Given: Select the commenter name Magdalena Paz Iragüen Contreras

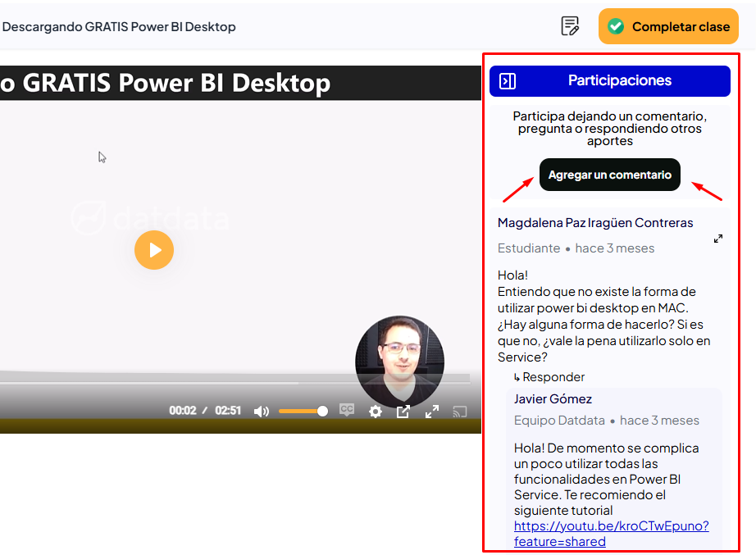Looking at the screenshot, I should pos(595,223).
